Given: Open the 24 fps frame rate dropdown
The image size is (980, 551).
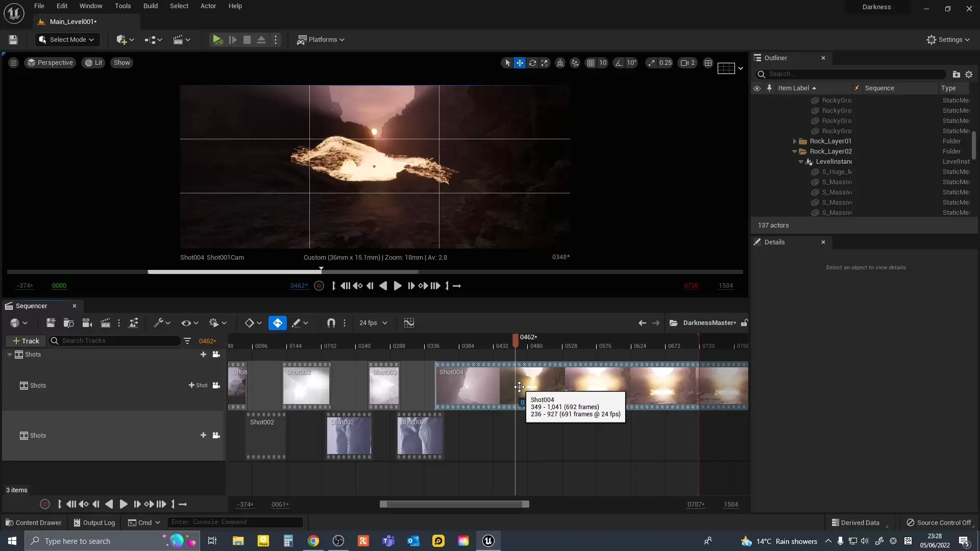Looking at the screenshot, I should [x=373, y=323].
